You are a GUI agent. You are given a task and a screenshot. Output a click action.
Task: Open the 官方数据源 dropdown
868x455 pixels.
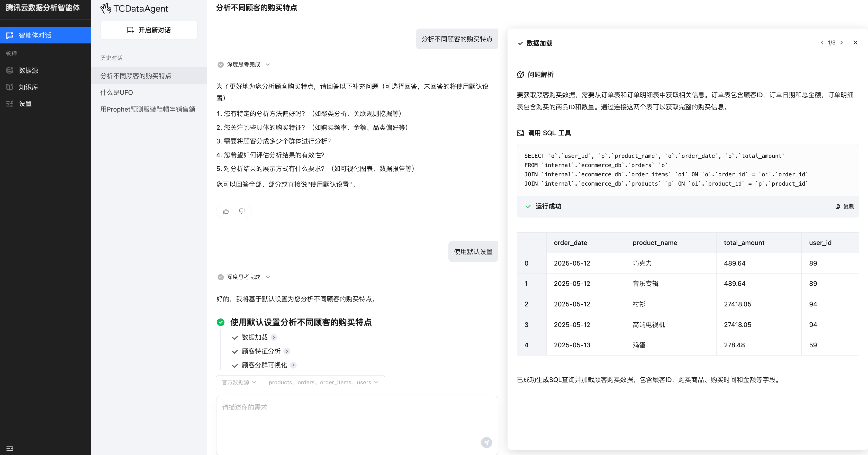pyautogui.click(x=239, y=382)
